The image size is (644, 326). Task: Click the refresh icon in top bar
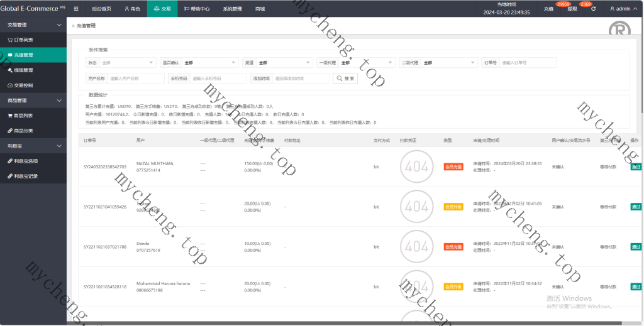click(x=593, y=9)
